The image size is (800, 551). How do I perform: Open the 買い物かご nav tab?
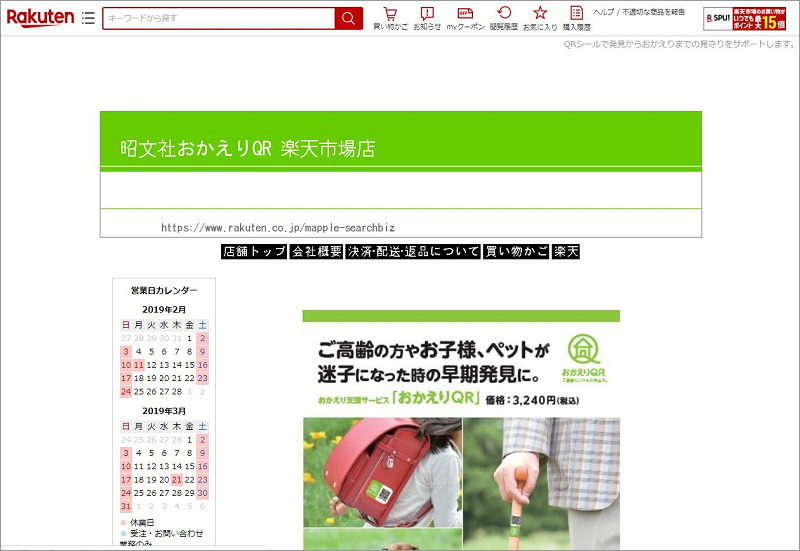pos(516,252)
